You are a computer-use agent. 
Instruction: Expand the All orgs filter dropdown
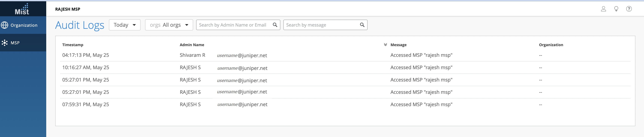[169, 25]
